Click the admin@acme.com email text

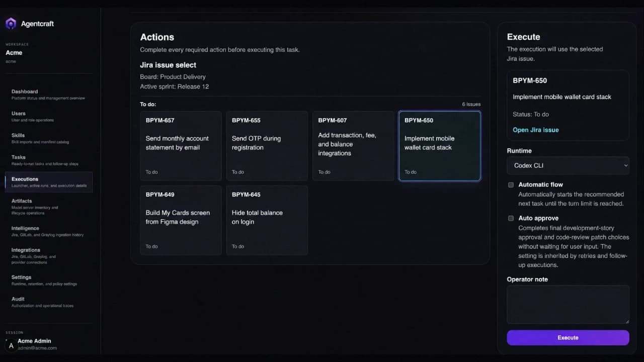click(x=37, y=348)
